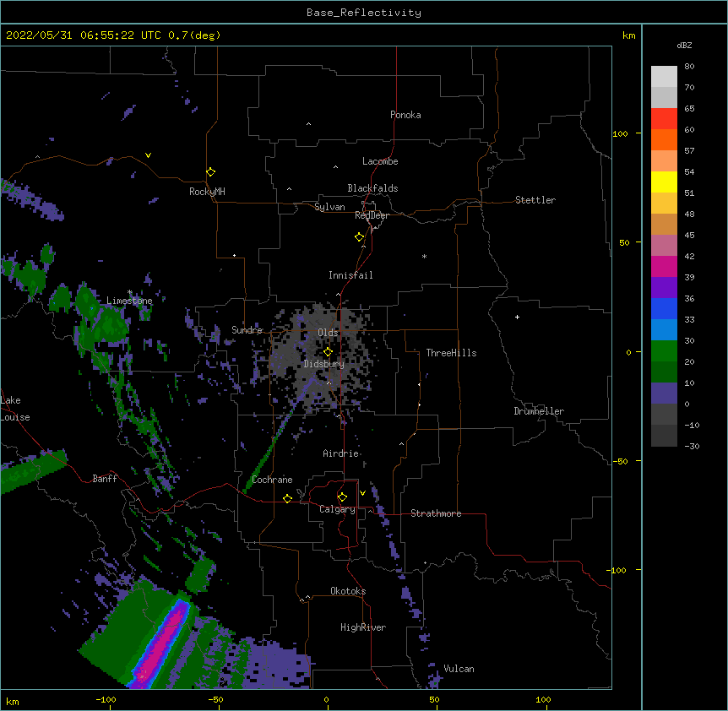The width and height of the screenshot is (728, 711).
Task: Select the blue 33-36 dBZ legend swatch
Action: (664, 308)
